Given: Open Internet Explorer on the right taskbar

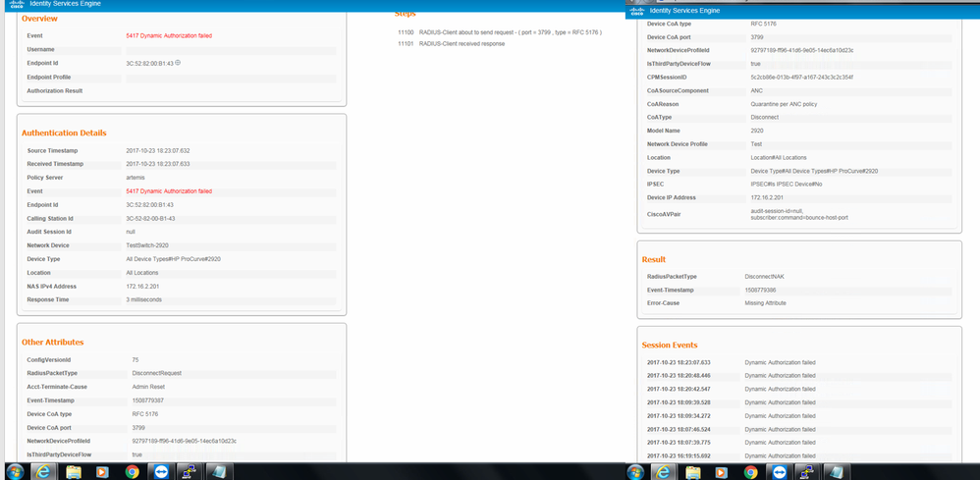Looking at the screenshot, I should [663, 472].
